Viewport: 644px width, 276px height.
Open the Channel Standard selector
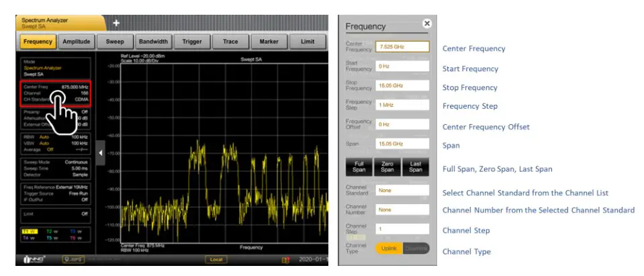[402, 190]
